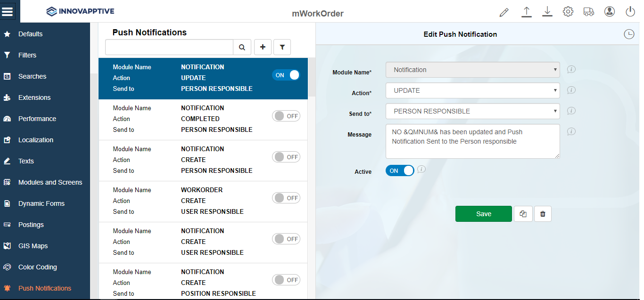The height and width of the screenshot is (300, 644).
Task: Click the green Save button
Action: tap(483, 214)
